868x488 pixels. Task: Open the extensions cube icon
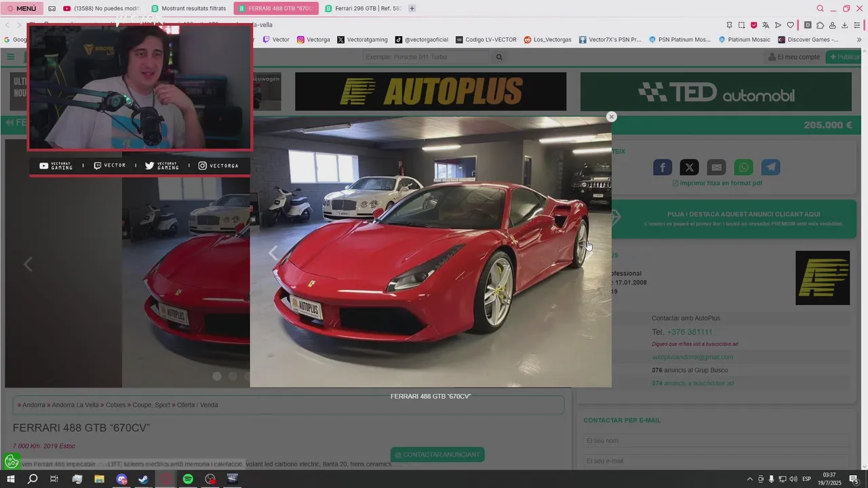(820, 25)
